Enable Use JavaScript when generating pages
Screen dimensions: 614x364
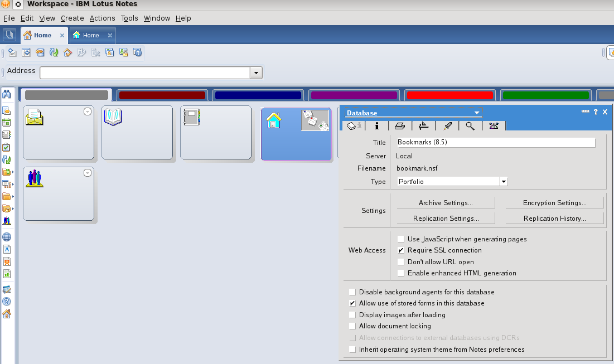401,239
